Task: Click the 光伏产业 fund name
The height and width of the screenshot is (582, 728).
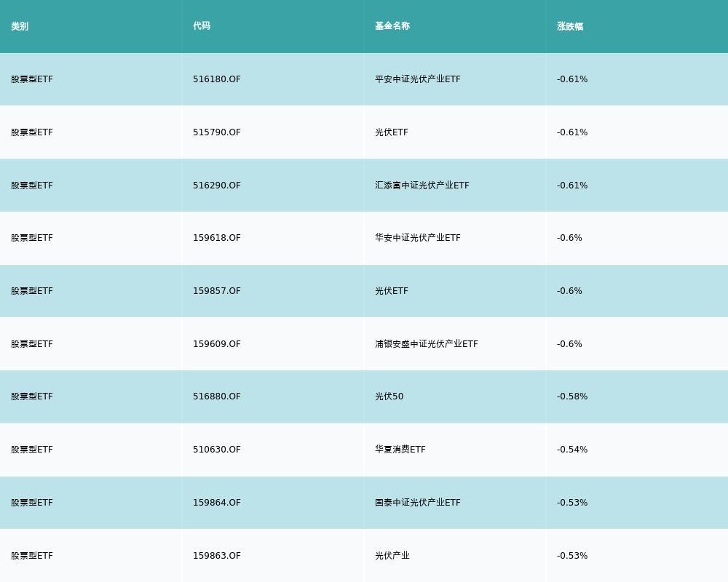Action: (392, 556)
